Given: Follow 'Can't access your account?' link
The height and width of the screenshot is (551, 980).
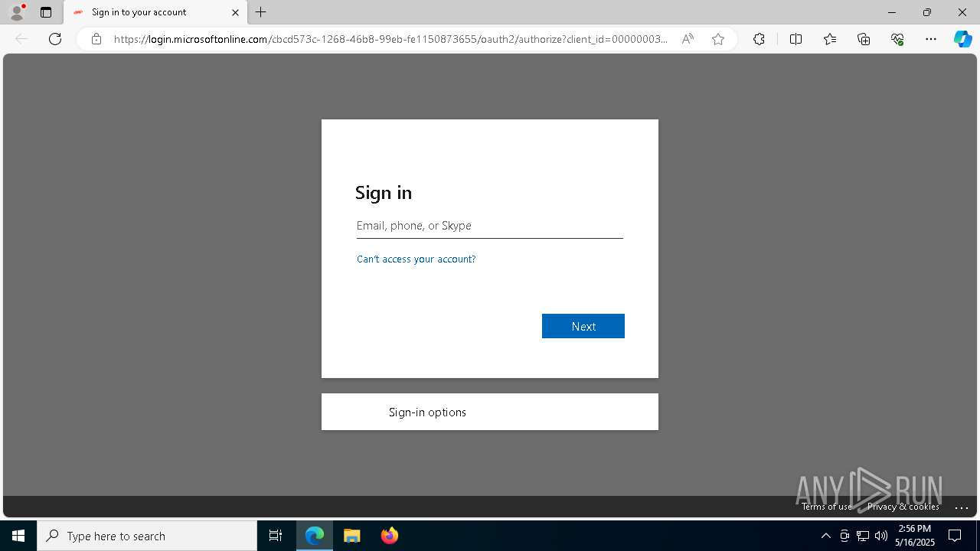Looking at the screenshot, I should [416, 259].
